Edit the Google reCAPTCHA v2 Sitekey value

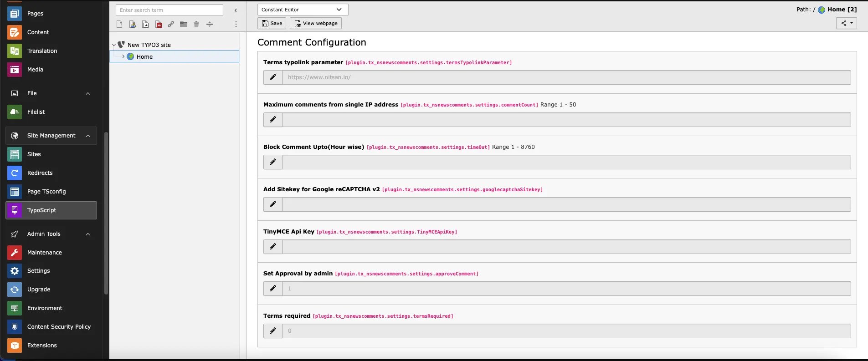(x=273, y=204)
